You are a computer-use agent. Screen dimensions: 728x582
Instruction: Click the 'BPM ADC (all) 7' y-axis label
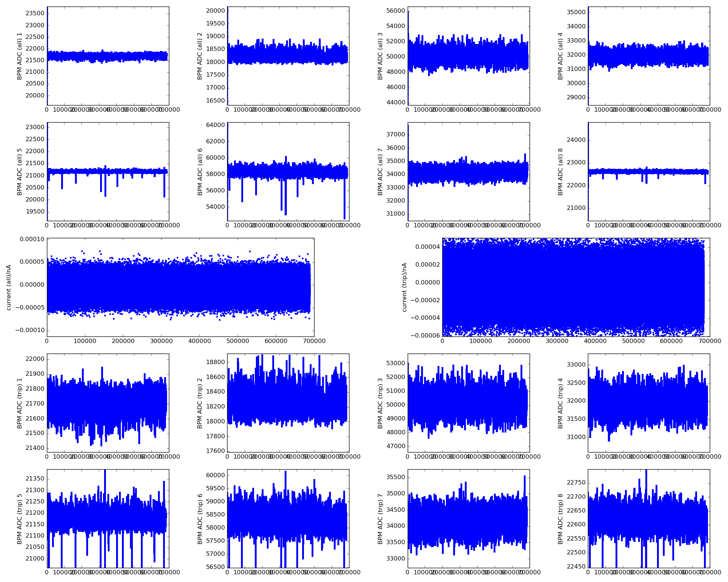[x=380, y=172]
